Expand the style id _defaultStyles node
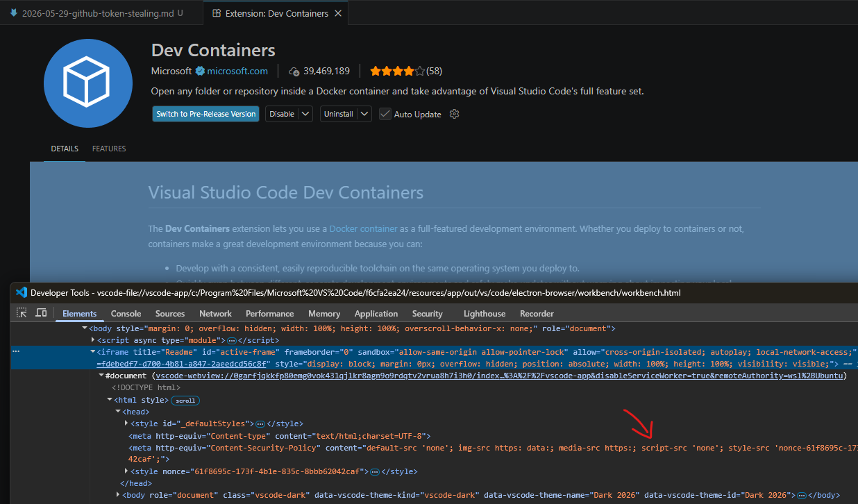Image resolution: width=858 pixels, height=504 pixels. coord(126,423)
